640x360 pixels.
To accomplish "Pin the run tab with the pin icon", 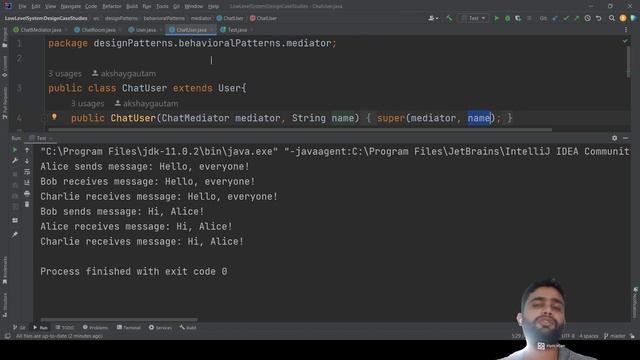I will pyautogui.click(x=15, y=234).
